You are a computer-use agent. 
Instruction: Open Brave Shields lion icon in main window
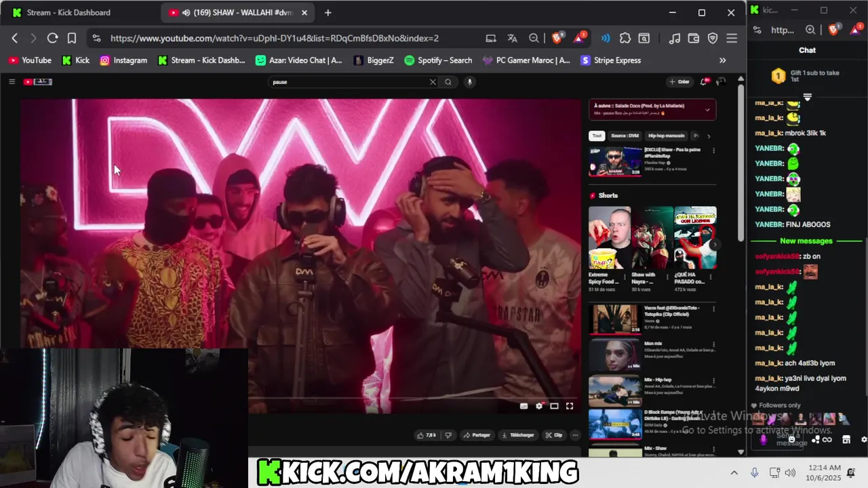[x=557, y=38]
